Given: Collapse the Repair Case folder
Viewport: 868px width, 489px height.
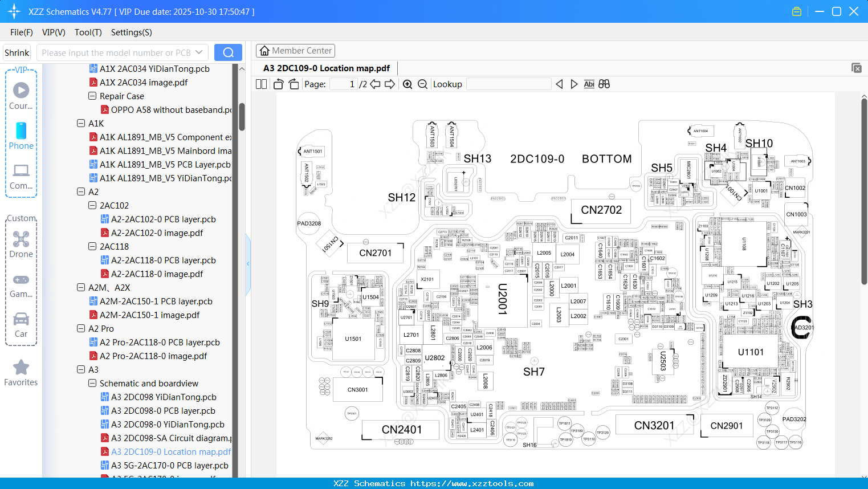Looking at the screenshot, I should [x=92, y=96].
